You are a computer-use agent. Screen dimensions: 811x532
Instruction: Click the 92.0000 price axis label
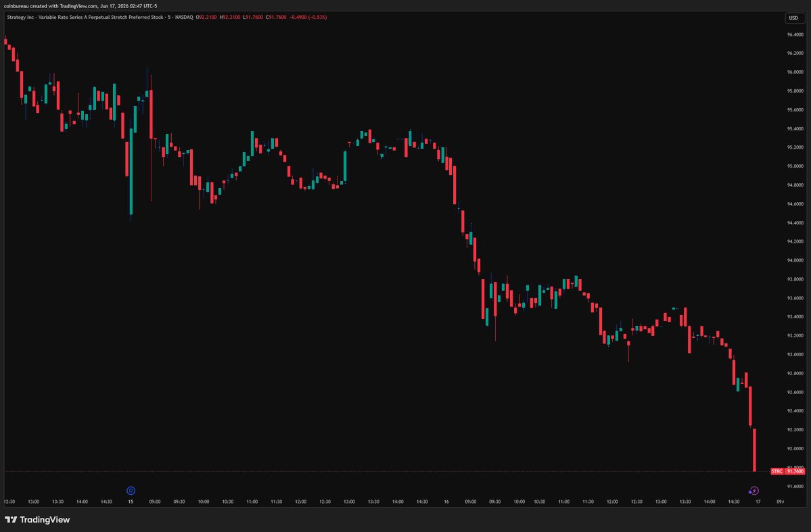point(795,449)
